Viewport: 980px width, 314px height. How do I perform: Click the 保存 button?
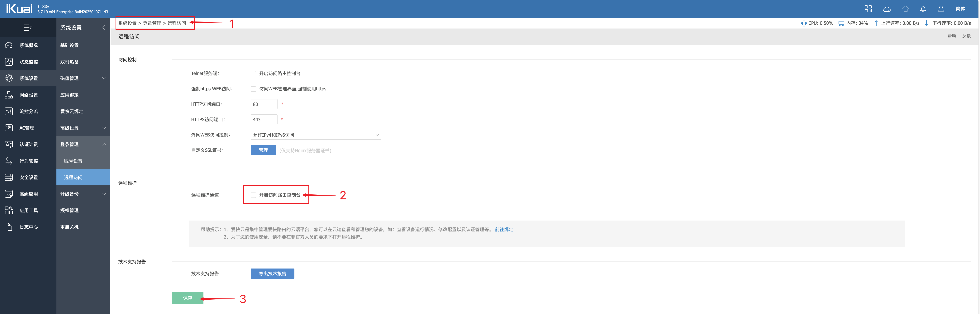(x=187, y=298)
